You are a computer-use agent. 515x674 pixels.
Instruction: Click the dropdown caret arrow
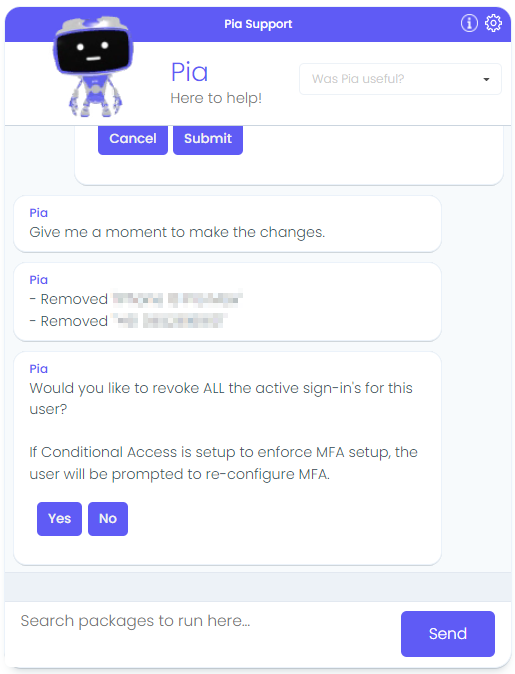click(486, 80)
